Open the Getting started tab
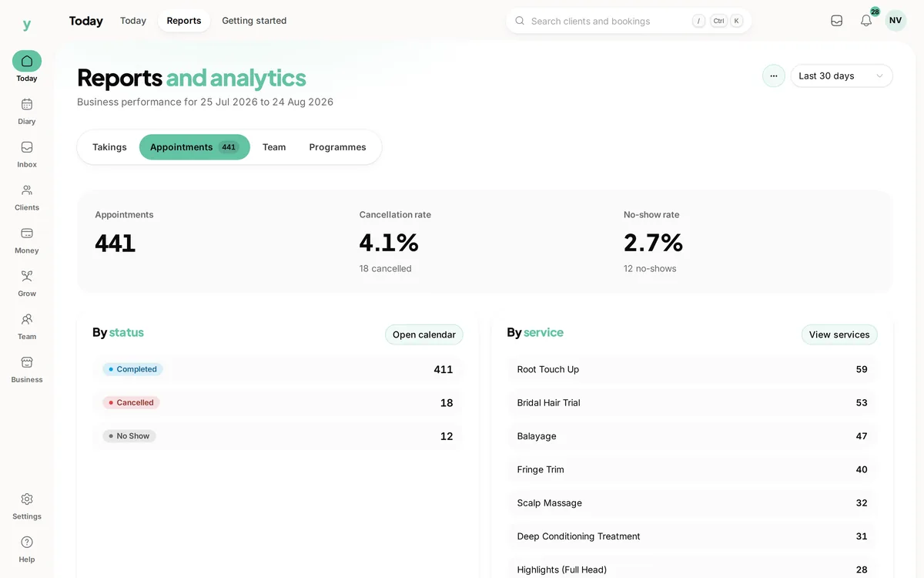The image size is (924, 578). 254,21
